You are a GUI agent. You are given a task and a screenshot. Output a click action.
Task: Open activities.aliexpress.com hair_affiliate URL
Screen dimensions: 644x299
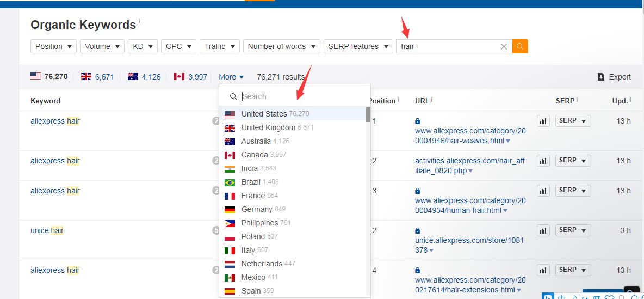[470, 166]
